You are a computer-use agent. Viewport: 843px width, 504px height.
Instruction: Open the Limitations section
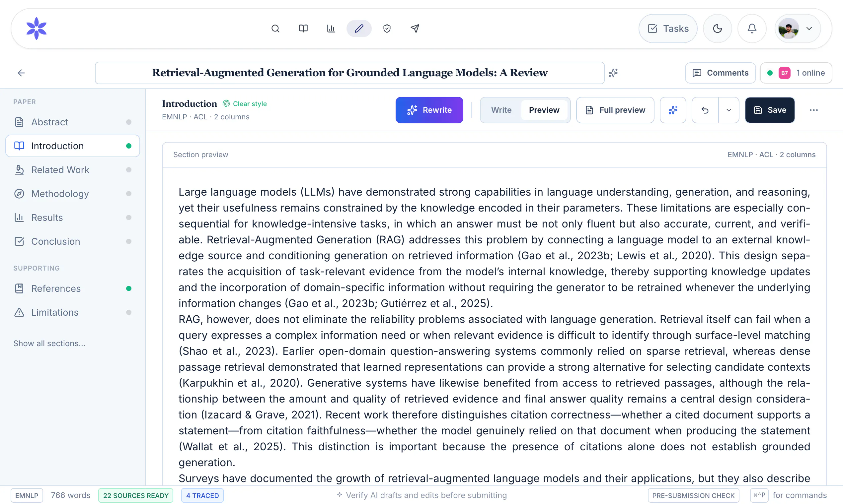[x=72, y=312]
